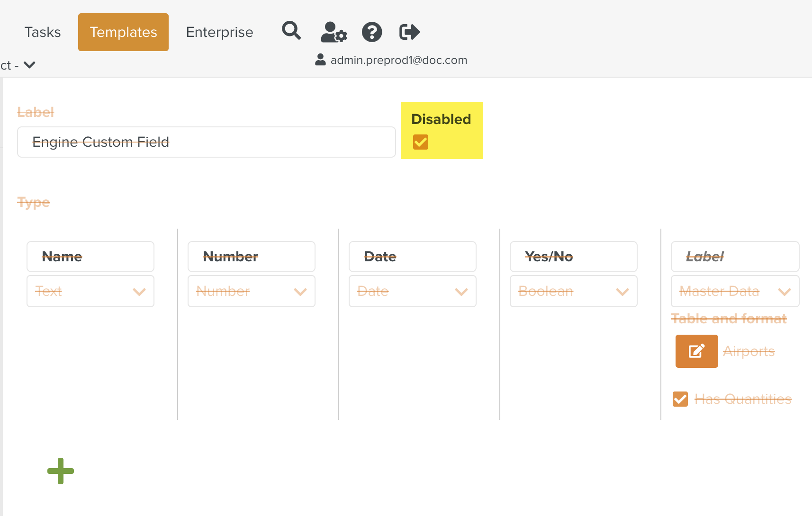Click the user icon beside admin email
Screen dimensions: 812x516
click(x=321, y=60)
